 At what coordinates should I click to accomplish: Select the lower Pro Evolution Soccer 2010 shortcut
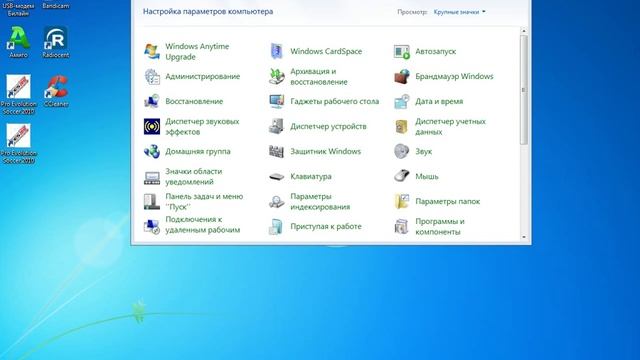pos(18,144)
